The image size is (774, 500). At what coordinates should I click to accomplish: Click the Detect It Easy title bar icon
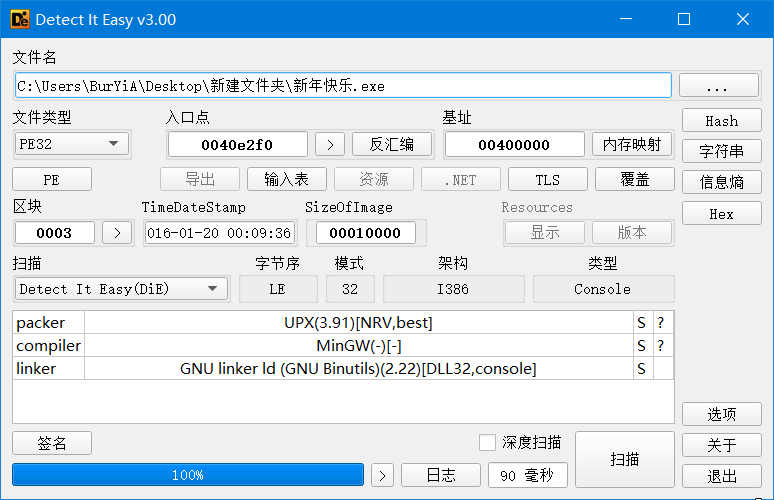click(20, 19)
